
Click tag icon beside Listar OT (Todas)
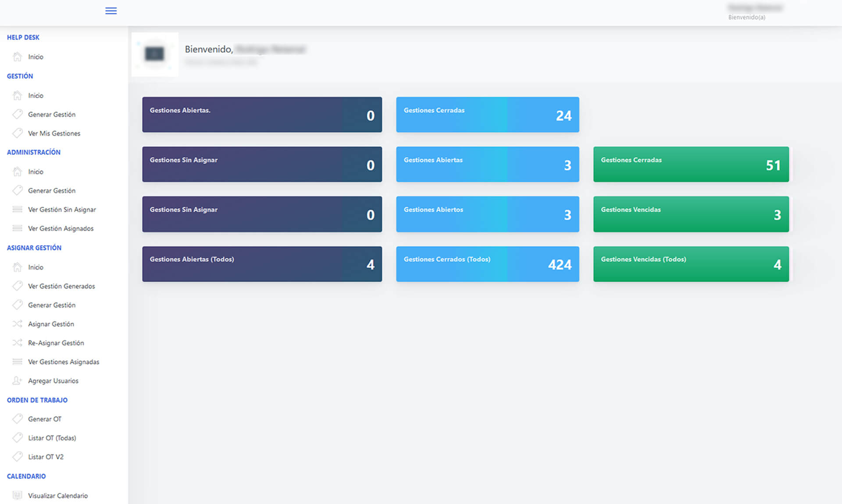click(x=18, y=437)
